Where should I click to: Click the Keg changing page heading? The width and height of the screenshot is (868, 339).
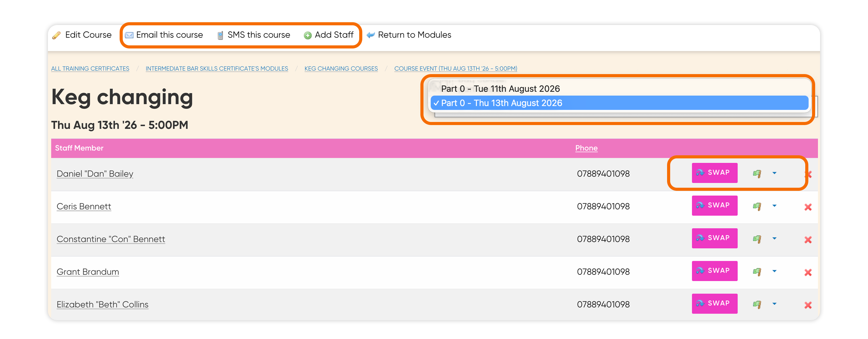(122, 97)
